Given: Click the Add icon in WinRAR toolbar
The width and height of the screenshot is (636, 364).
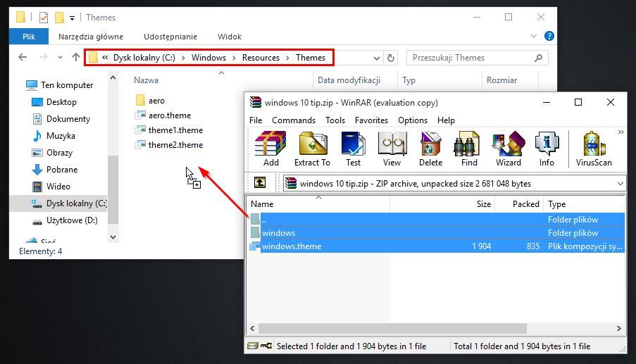Looking at the screenshot, I should coord(270,149).
